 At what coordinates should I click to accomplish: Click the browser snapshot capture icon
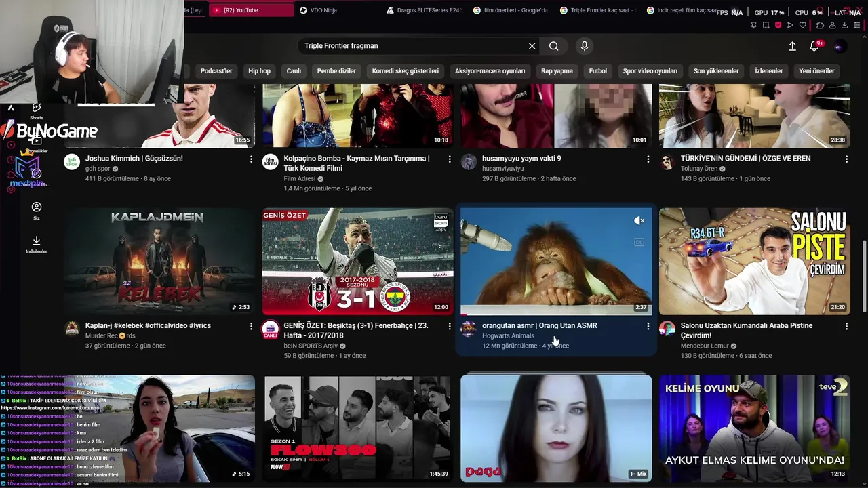[766, 25]
